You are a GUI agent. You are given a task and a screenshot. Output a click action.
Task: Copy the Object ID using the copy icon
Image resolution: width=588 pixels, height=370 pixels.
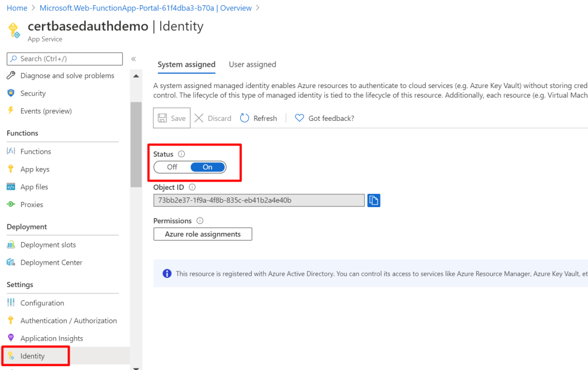[x=373, y=200]
